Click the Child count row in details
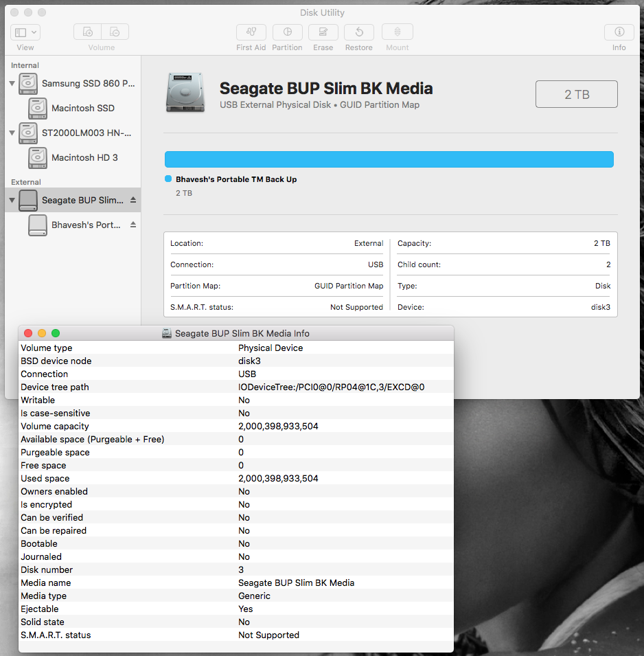Viewport: 644px width, 656px height. point(504,264)
